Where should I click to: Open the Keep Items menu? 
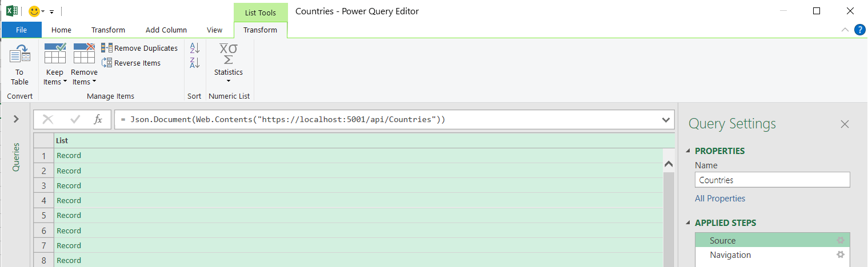click(55, 77)
